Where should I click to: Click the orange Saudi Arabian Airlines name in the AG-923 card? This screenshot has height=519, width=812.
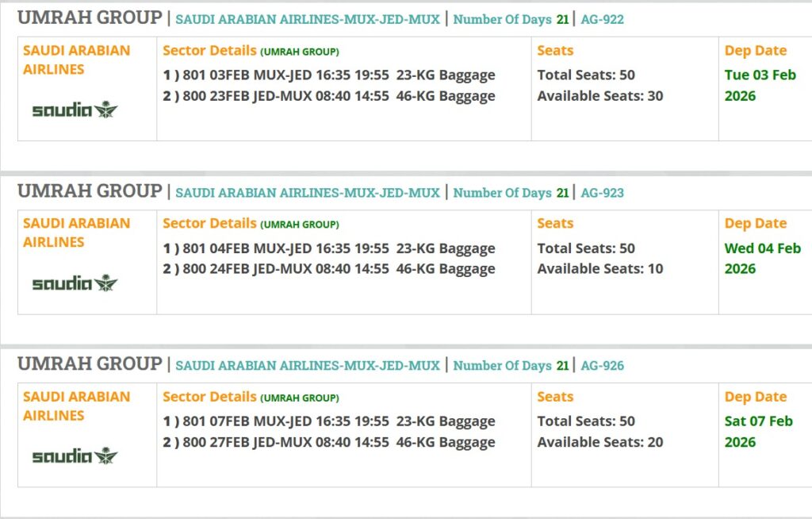point(76,233)
